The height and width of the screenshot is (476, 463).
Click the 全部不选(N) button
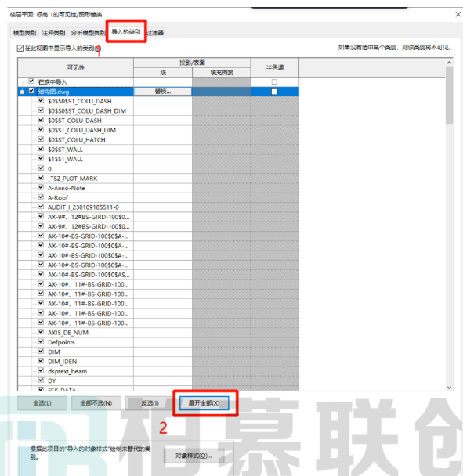[96, 403]
